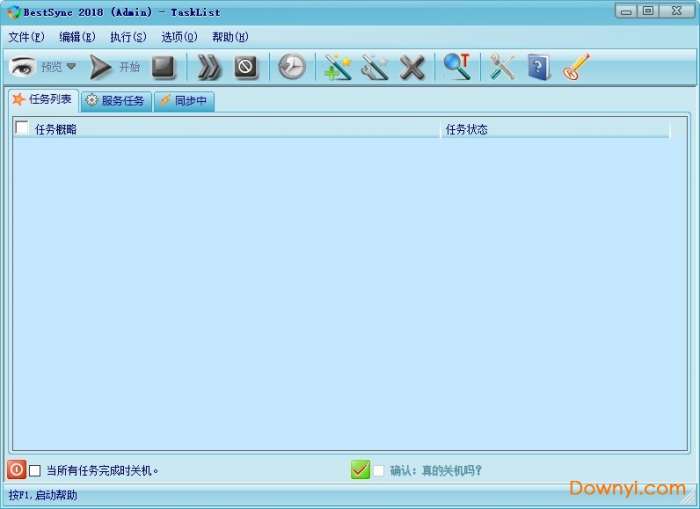The image size is (700, 509).
Task: Open the 编辑(E) menu
Action: click(77, 37)
